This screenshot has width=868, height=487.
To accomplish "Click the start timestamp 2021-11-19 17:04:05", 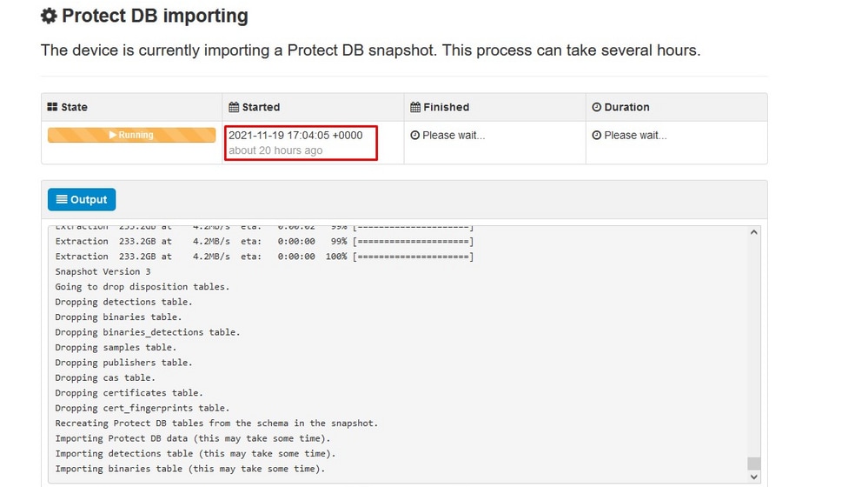I will (x=295, y=135).
